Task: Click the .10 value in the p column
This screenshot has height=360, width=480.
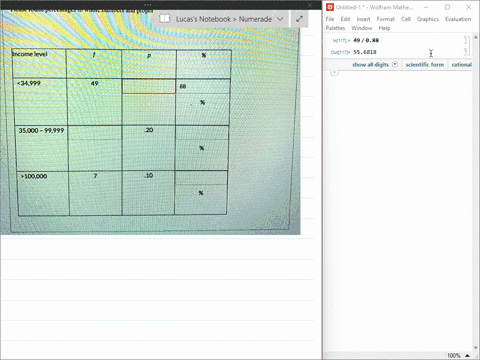Action: [x=149, y=175]
